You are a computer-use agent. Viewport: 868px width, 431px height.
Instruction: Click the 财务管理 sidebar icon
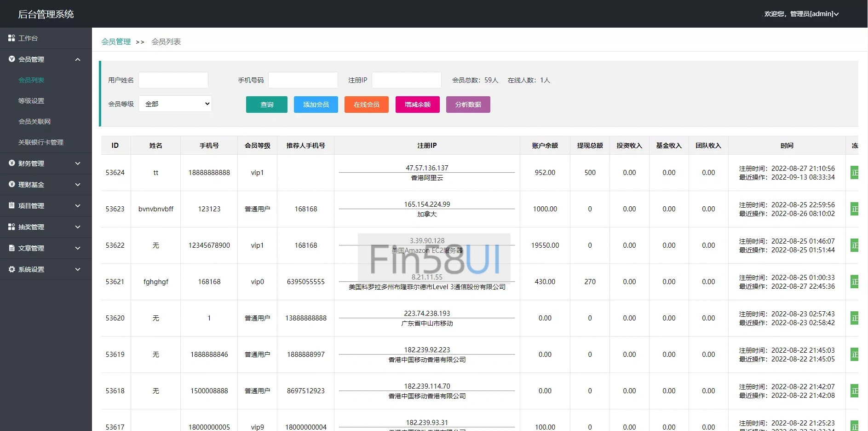[x=11, y=163]
